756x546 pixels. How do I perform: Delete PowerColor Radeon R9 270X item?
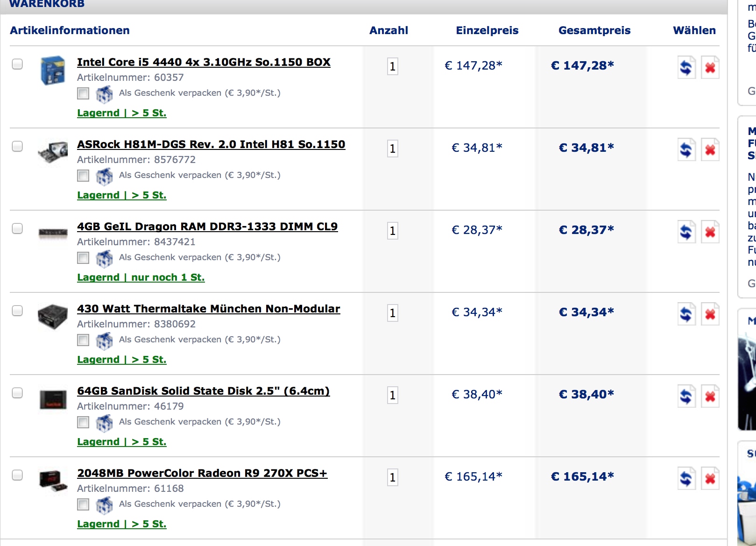[710, 479]
